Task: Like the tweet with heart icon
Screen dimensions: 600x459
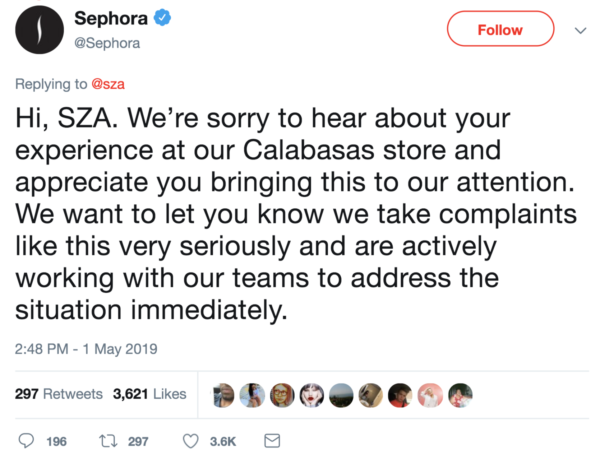Action: 191,441
